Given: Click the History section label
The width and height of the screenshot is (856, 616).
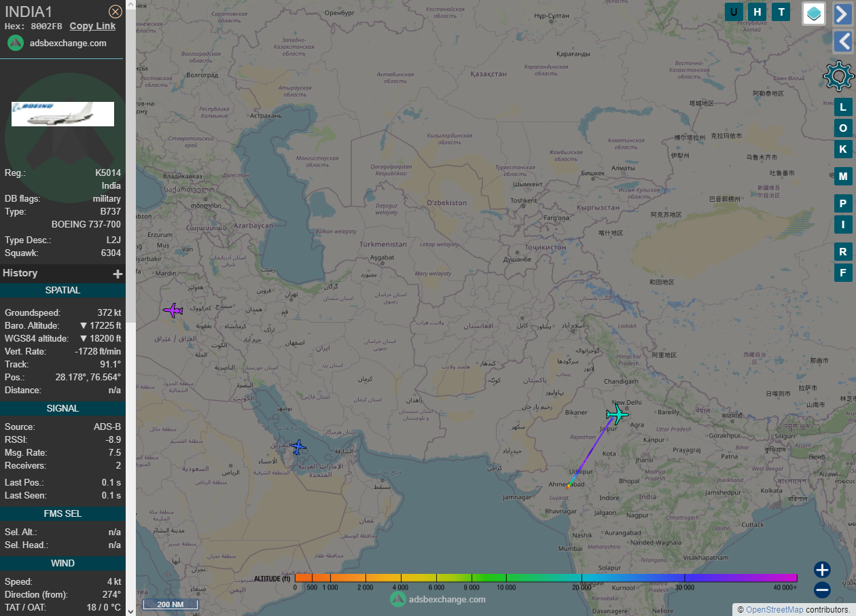Looking at the screenshot, I should (20, 273).
